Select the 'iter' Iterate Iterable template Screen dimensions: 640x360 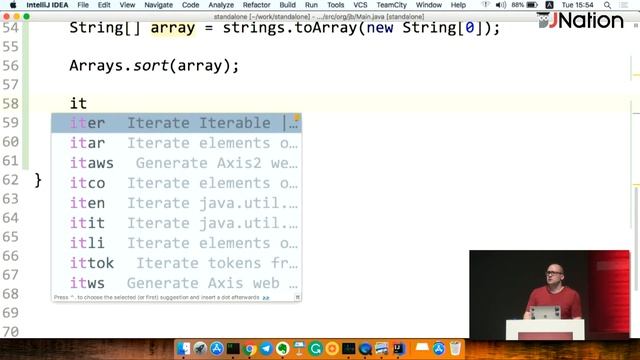pyautogui.click(x=176, y=123)
